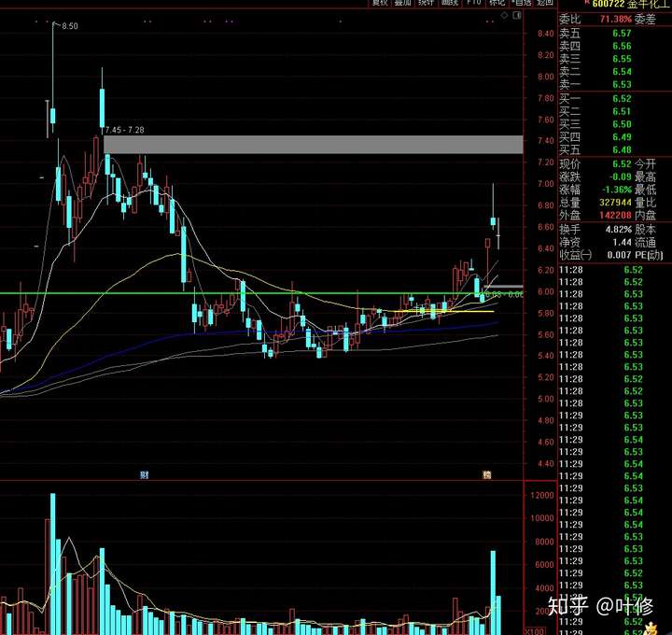This screenshot has height=635, width=672.
Task: Select the 买三 price 6.50
Action: point(622,124)
